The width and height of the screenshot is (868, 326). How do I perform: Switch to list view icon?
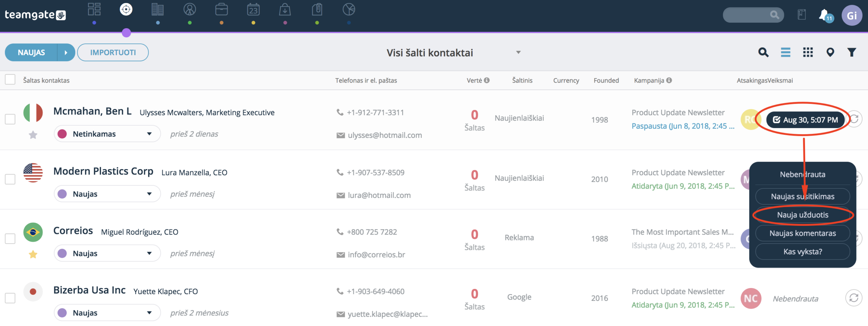(x=786, y=52)
